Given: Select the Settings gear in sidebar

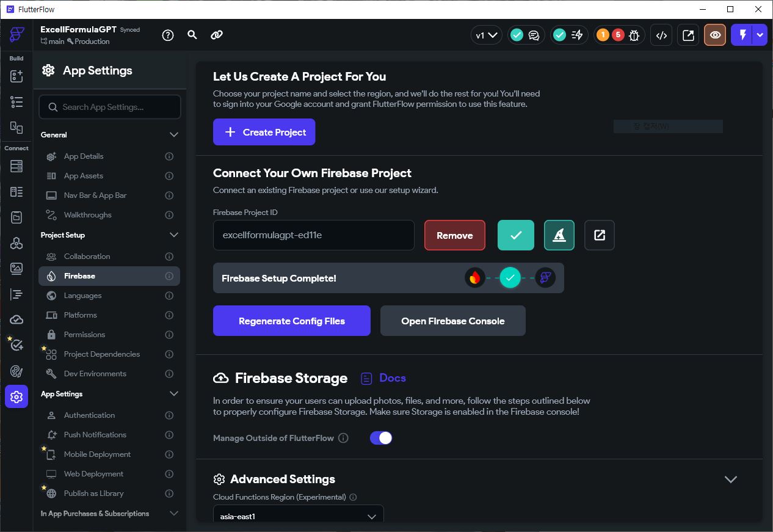Looking at the screenshot, I should tap(16, 397).
